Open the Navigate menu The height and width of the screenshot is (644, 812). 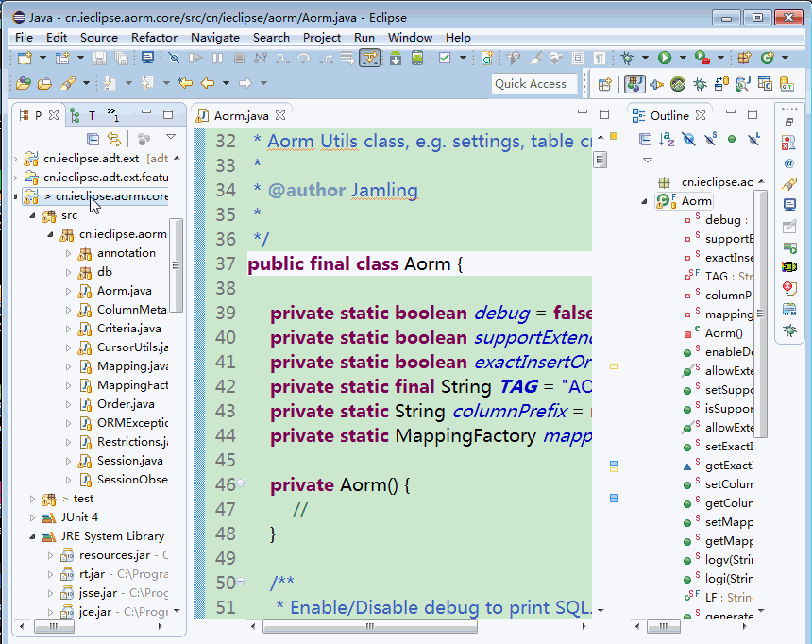(215, 38)
